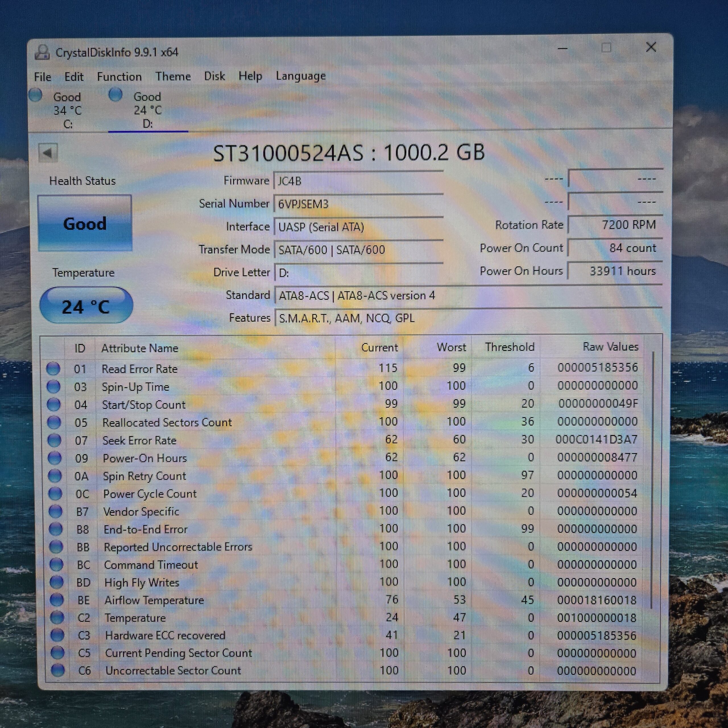Click the ID column header

click(x=80, y=348)
